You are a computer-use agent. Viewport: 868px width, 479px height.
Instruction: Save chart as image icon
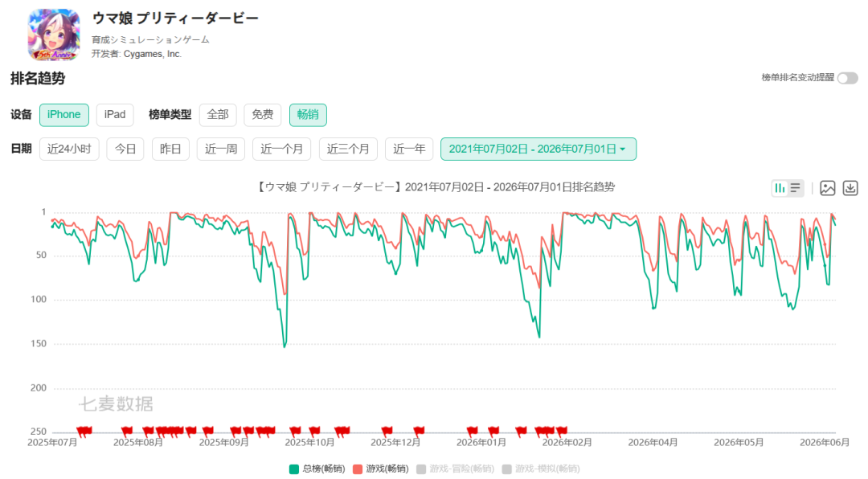(827, 188)
